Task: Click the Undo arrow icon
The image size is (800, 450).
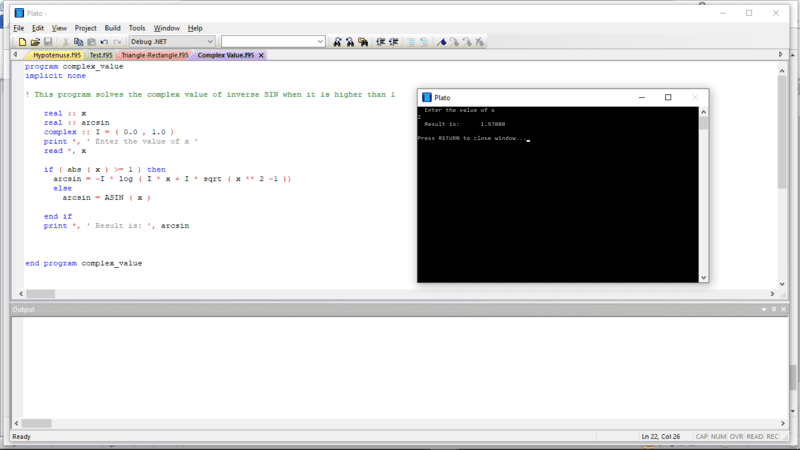Action: pyautogui.click(x=104, y=42)
